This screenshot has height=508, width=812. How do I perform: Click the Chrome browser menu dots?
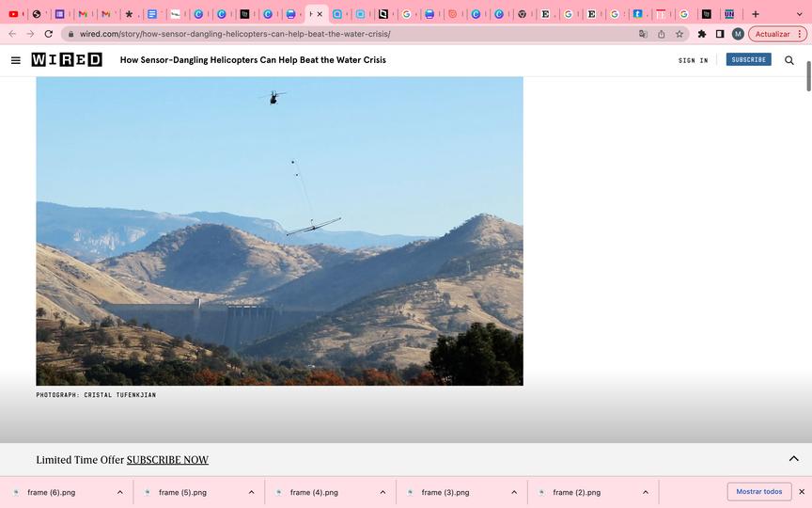pos(800,34)
